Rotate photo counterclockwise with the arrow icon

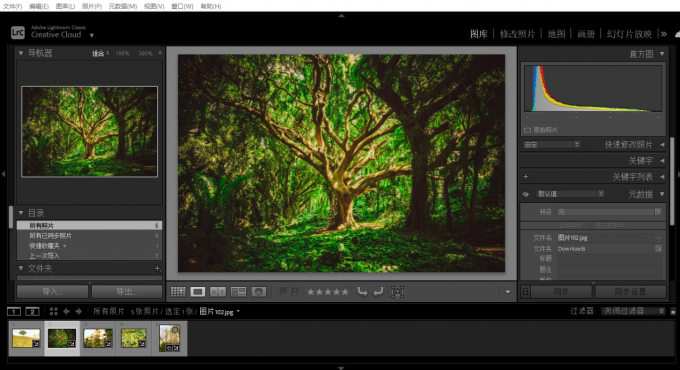pos(362,292)
